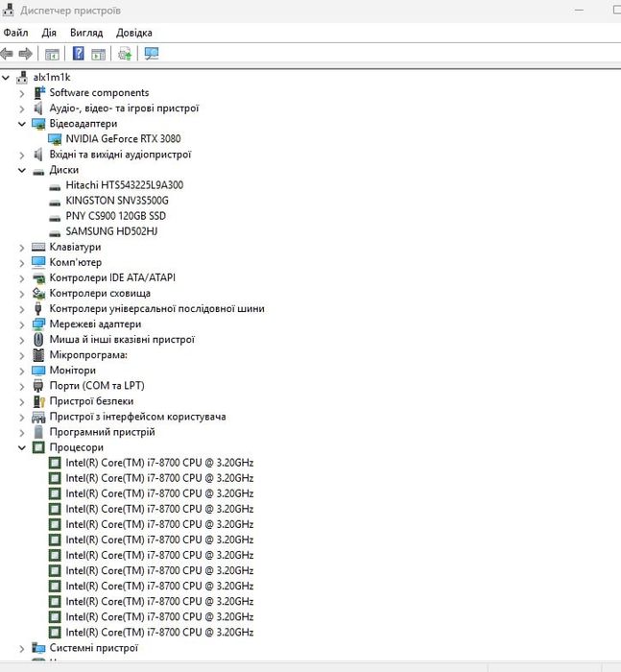Screen dimensions: 621x672
Task: Select the Монітори category label
Action: pyautogui.click(x=73, y=371)
